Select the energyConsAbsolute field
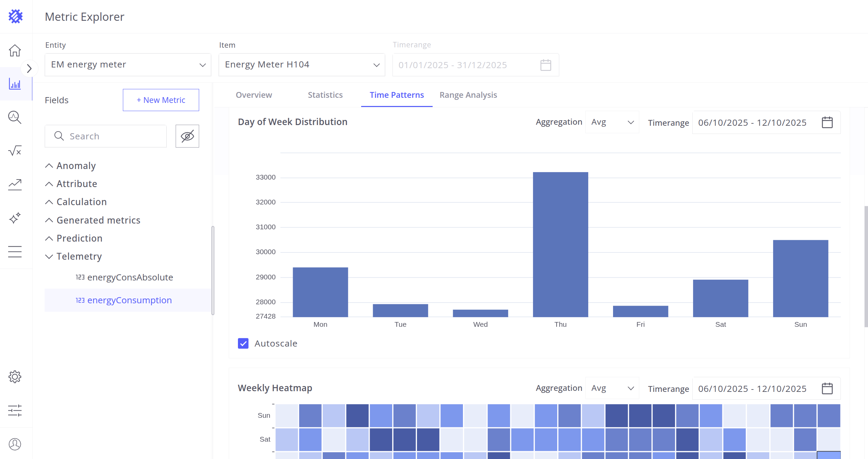Viewport: 868px width, 459px height. coord(130,277)
